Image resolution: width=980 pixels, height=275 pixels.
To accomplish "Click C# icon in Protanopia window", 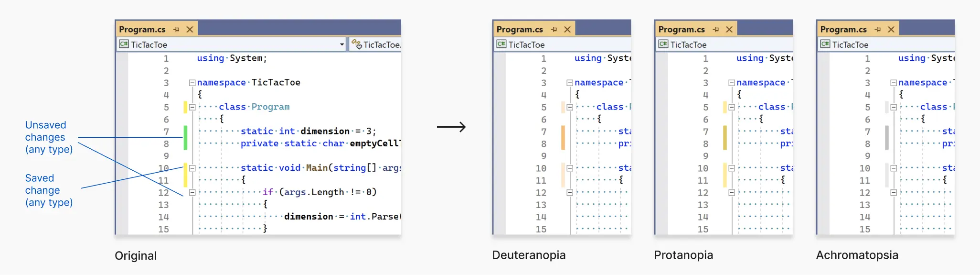I will click(x=663, y=44).
